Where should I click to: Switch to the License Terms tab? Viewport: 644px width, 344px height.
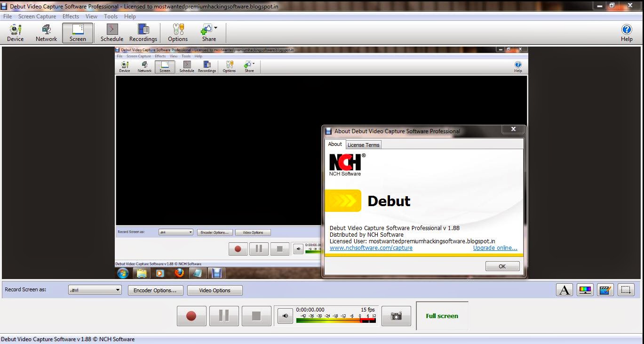[x=363, y=145]
